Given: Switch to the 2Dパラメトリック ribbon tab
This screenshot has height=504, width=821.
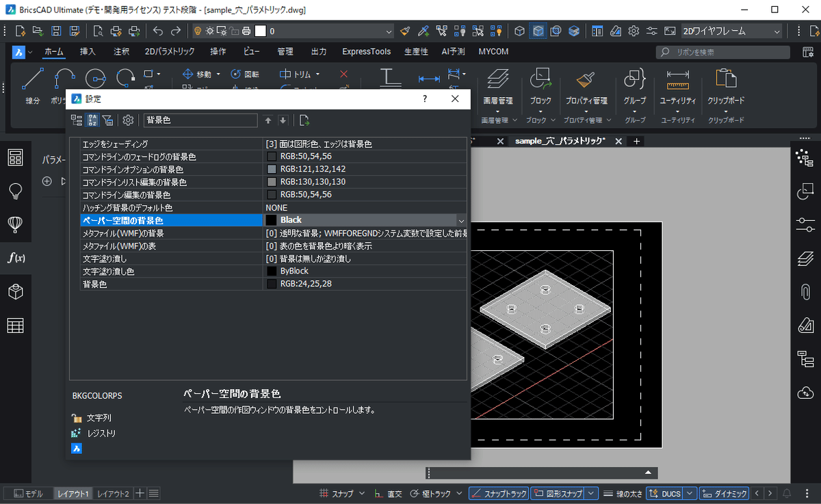Looking at the screenshot, I should (x=170, y=51).
